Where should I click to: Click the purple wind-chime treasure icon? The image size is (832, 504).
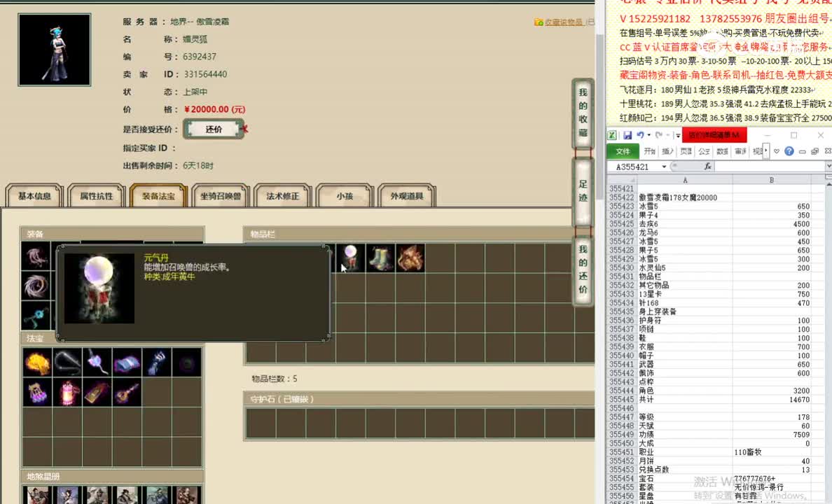37,393
